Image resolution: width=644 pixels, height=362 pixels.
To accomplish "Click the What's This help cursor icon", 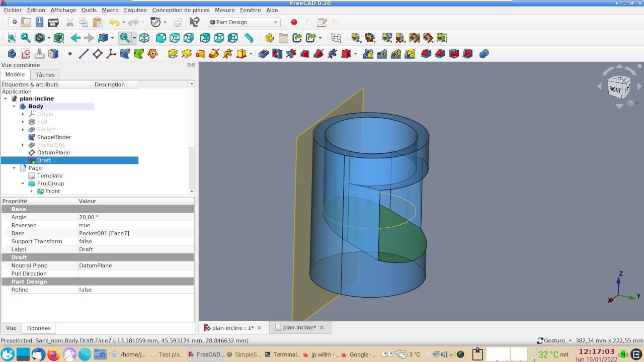I will pos(194,22).
